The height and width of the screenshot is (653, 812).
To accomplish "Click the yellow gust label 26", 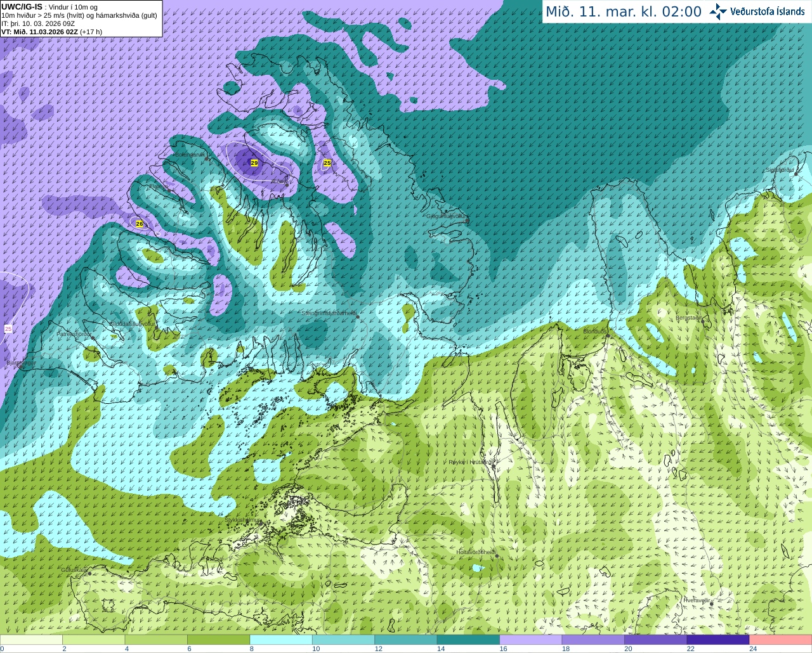I will tap(140, 224).
